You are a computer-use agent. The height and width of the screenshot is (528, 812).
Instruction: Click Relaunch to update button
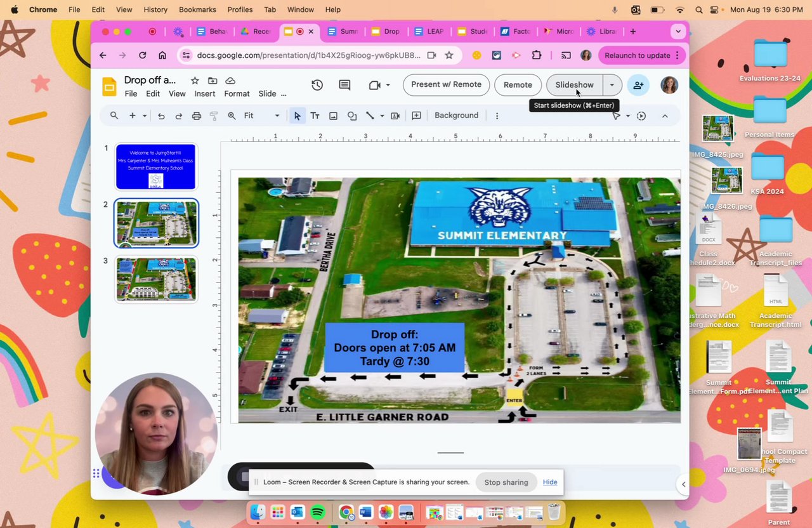click(x=641, y=55)
